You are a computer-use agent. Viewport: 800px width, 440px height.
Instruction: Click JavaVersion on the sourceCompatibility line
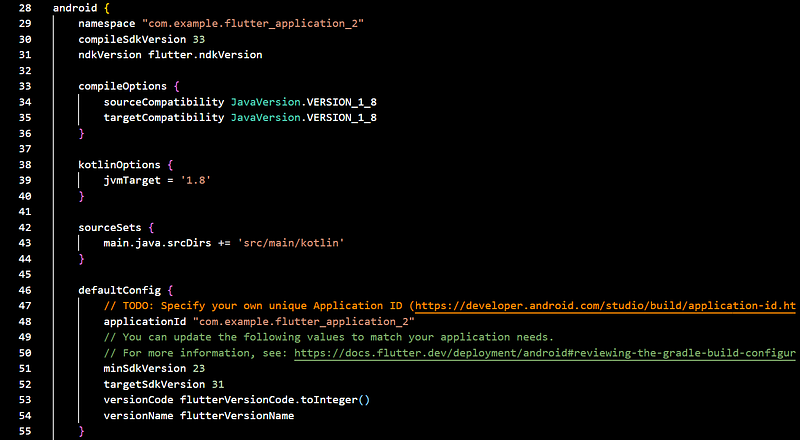[265, 102]
